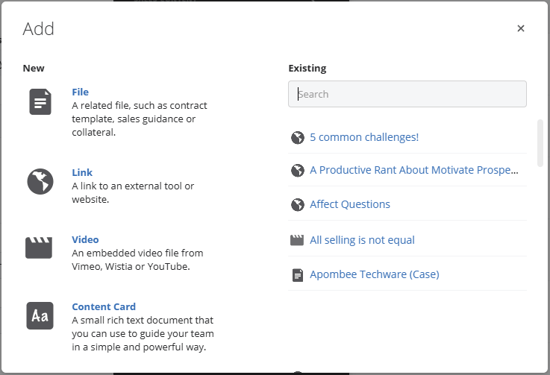550x375 pixels.
Task: Choose the Link option heading
Action: [x=82, y=173]
